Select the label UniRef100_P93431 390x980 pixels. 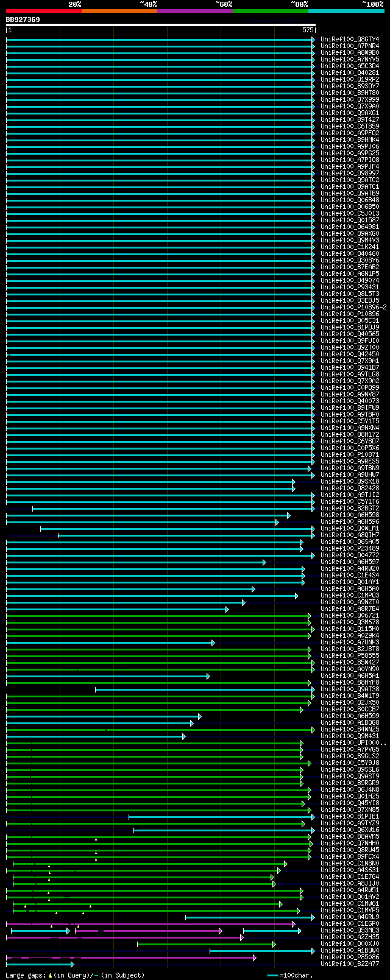[350, 287]
